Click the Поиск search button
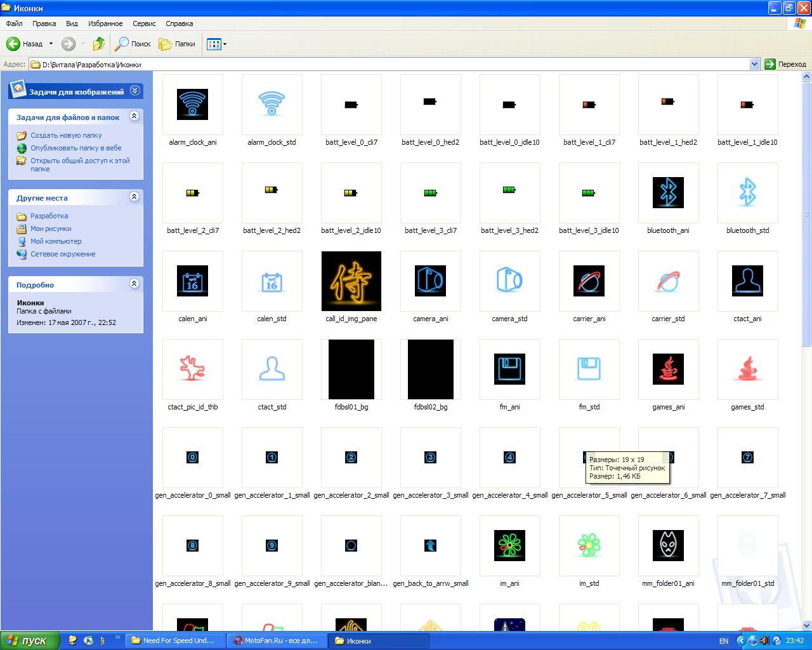The image size is (812, 650). [133, 44]
